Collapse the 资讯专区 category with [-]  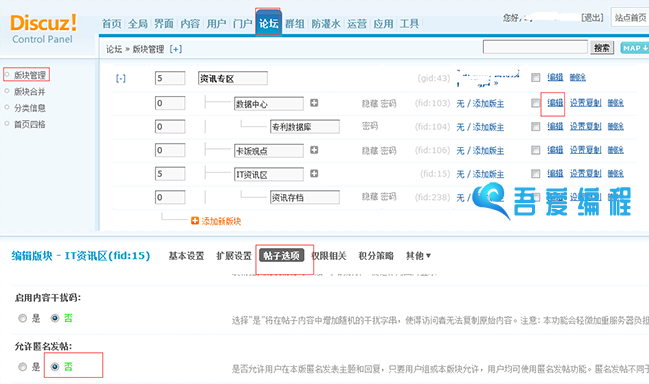click(120, 78)
